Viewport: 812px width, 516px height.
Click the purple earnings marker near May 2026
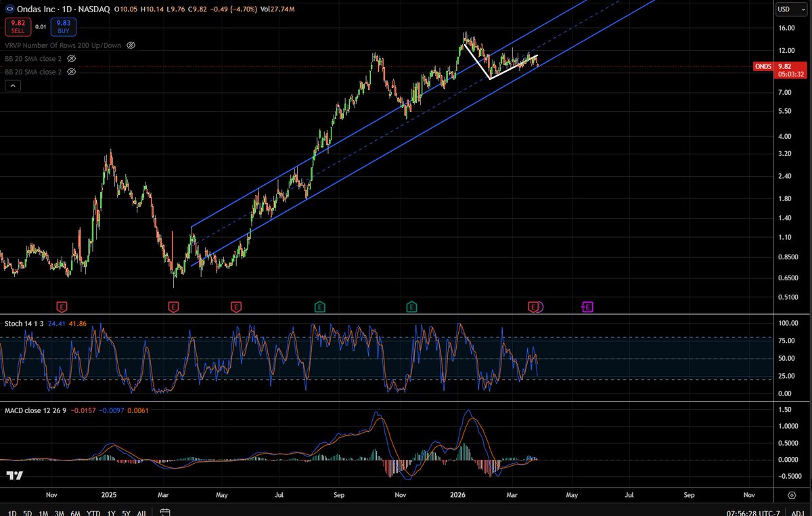[x=587, y=307]
